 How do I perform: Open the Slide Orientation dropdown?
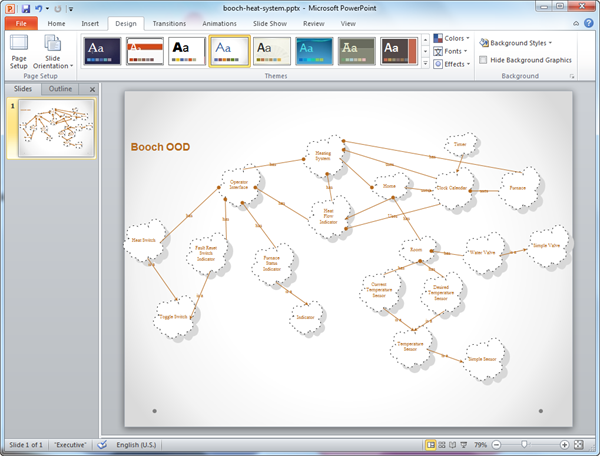tap(52, 52)
